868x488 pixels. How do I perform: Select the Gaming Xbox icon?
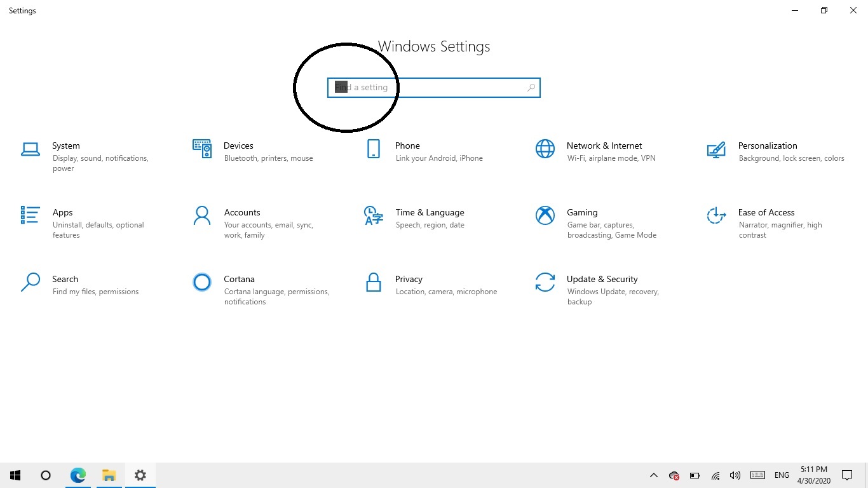coord(545,215)
